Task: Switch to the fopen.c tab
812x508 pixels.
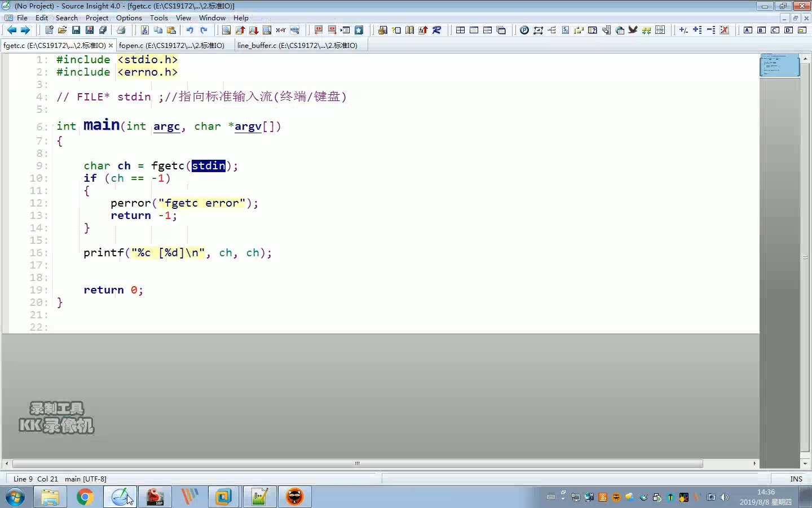Action: point(172,45)
